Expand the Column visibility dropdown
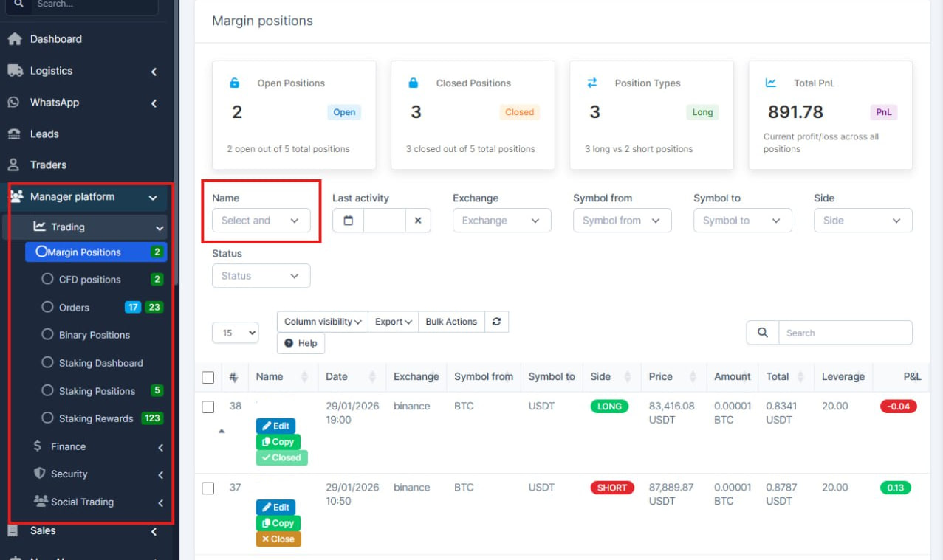Image resolution: width=943 pixels, height=560 pixels. coord(322,322)
